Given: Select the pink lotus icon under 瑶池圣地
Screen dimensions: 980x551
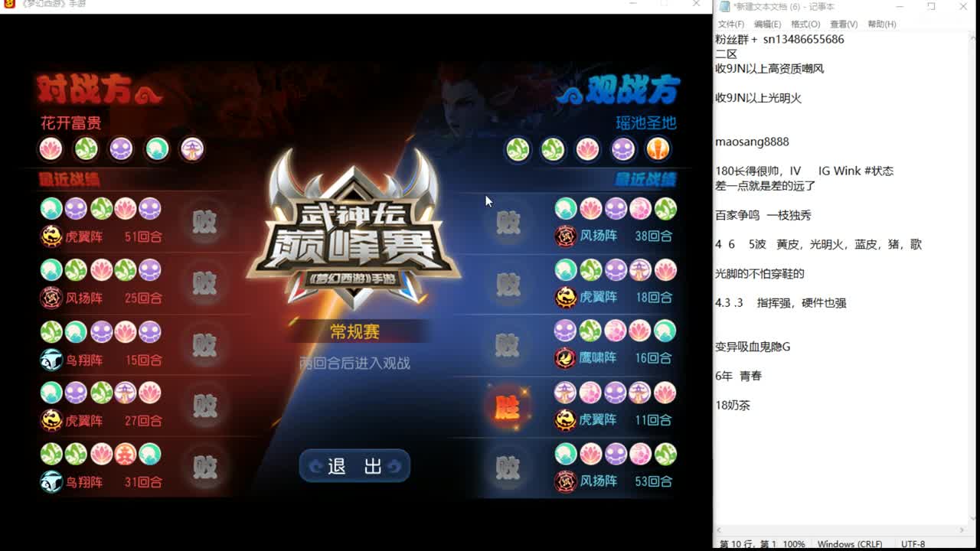Looking at the screenshot, I should [x=587, y=148].
